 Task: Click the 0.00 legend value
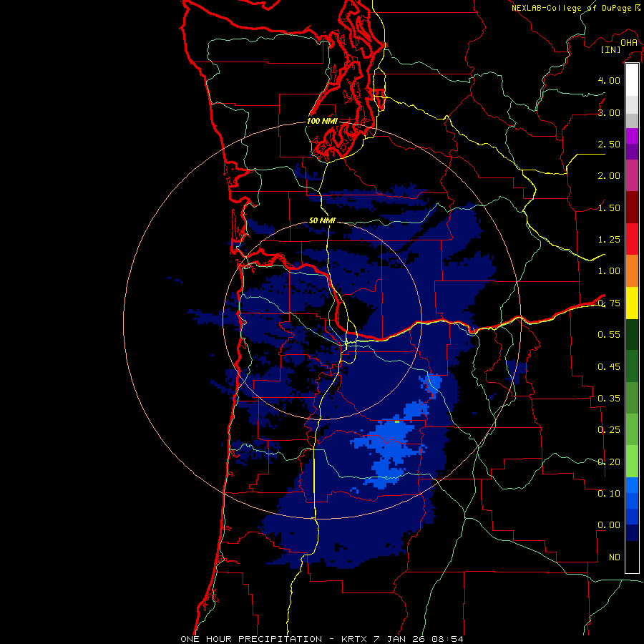coord(609,525)
